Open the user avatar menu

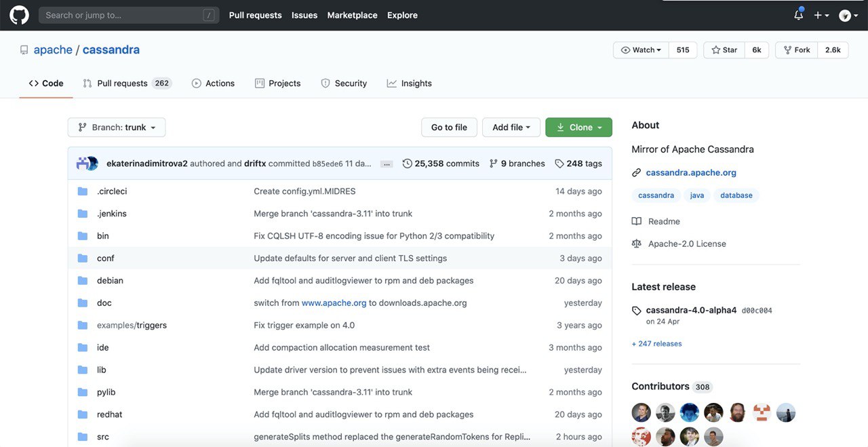click(x=848, y=15)
